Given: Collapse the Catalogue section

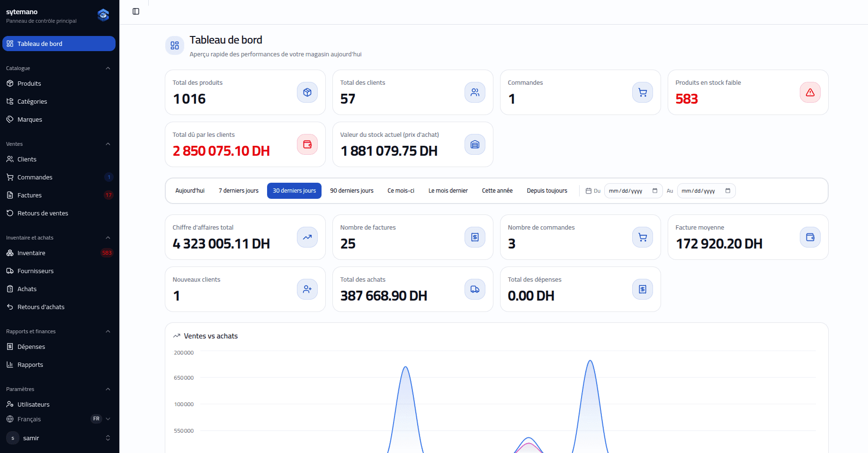Looking at the screenshot, I should click(x=108, y=68).
